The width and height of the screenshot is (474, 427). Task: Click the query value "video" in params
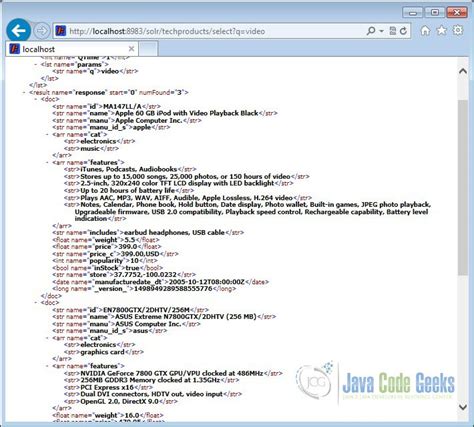pyautogui.click(x=110, y=71)
